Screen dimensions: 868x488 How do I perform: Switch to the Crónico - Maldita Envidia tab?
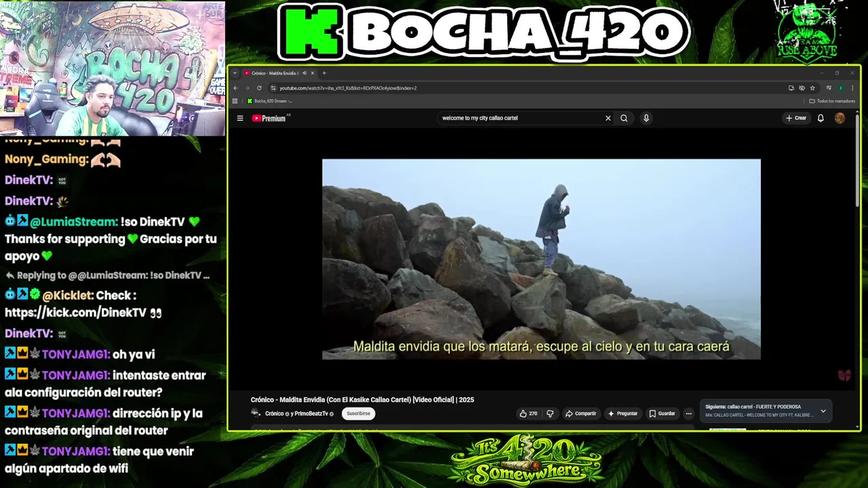(279, 73)
